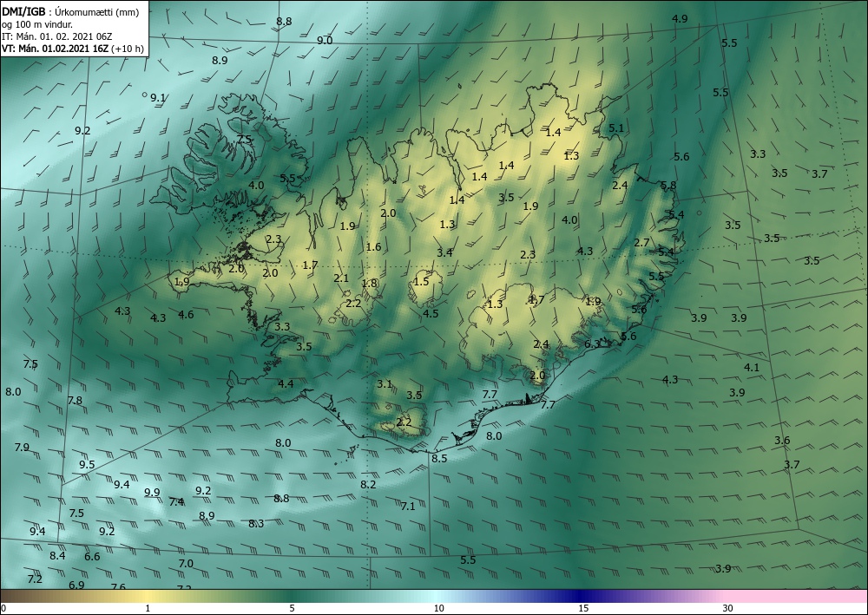Viewport: 868px width, 615px height.
Task: Click the 6.6 value on the map
Action: tap(93, 556)
